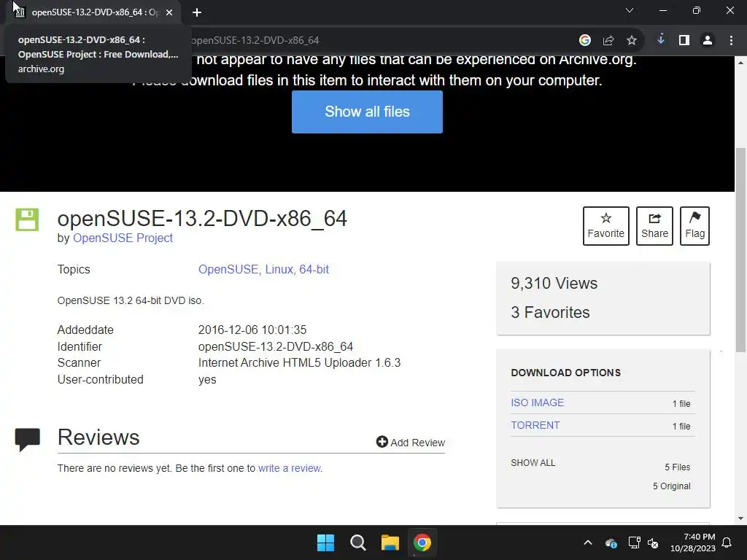Click the Addeddate value 2016-12-06 10:01:35
Viewport: 747px width, 560px height.
(252, 330)
